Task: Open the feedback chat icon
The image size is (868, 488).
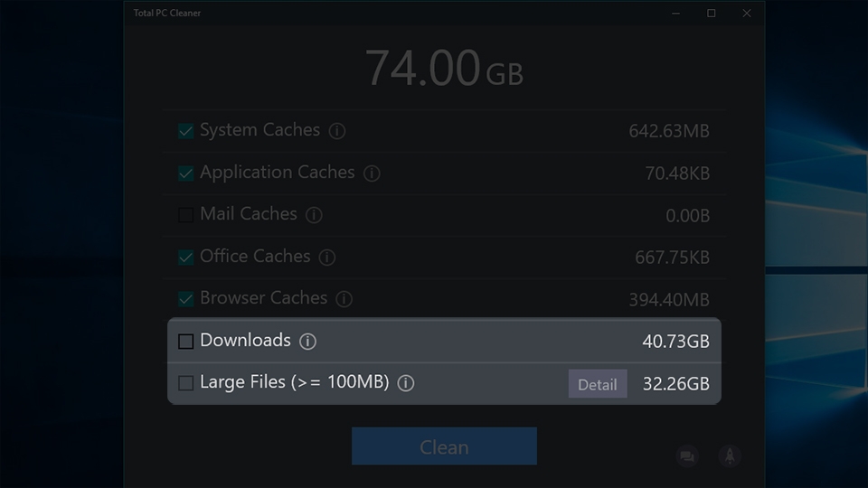Action: point(687,456)
